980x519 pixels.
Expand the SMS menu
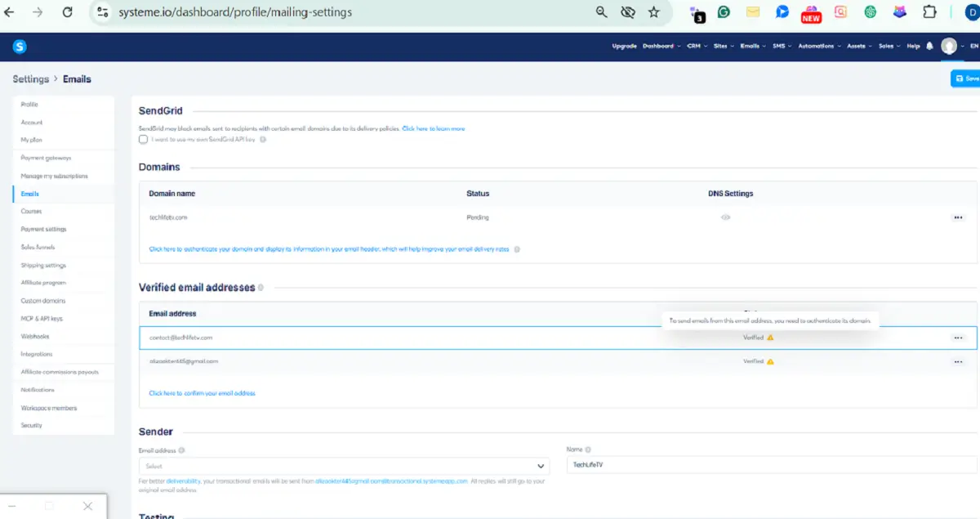point(782,47)
